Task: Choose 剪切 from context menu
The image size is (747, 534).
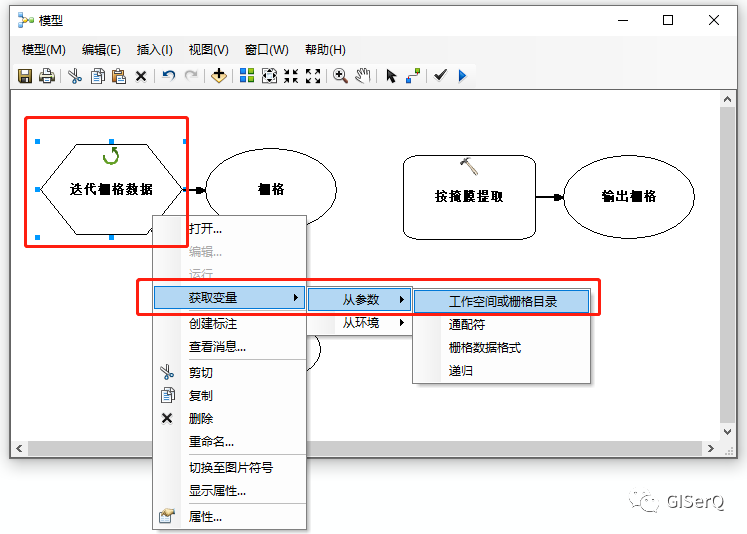Action: pos(230,373)
